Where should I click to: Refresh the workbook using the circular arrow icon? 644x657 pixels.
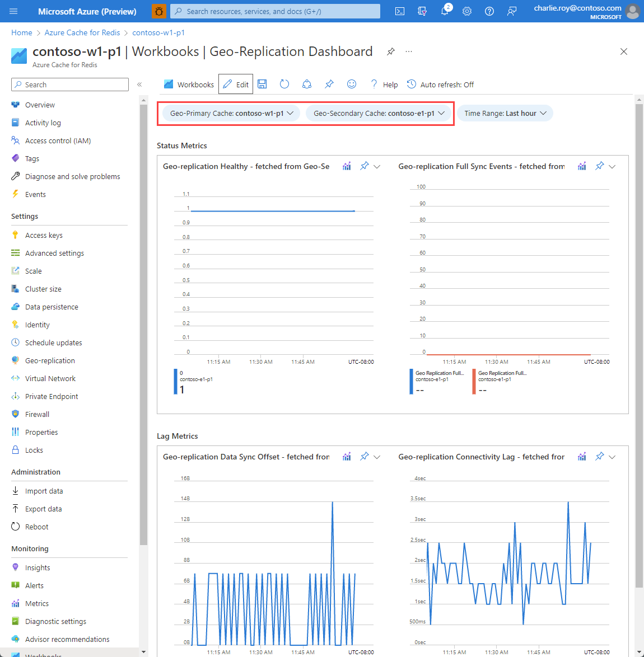point(284,84)
